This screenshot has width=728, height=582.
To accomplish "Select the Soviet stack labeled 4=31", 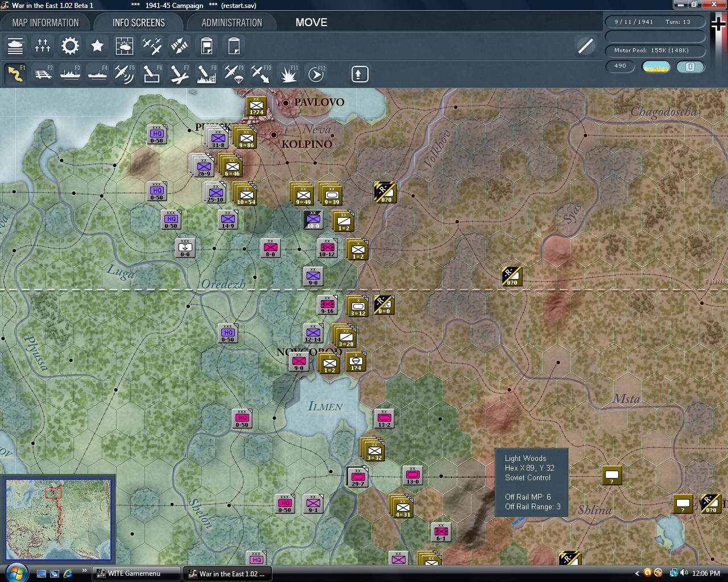I will coord(402,508).
